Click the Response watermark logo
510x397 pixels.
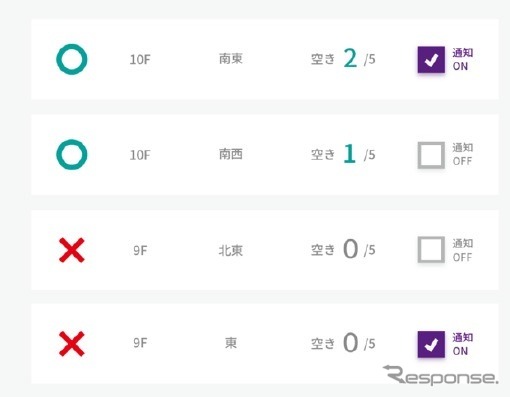pyautogui.click(x=441, y=375)
